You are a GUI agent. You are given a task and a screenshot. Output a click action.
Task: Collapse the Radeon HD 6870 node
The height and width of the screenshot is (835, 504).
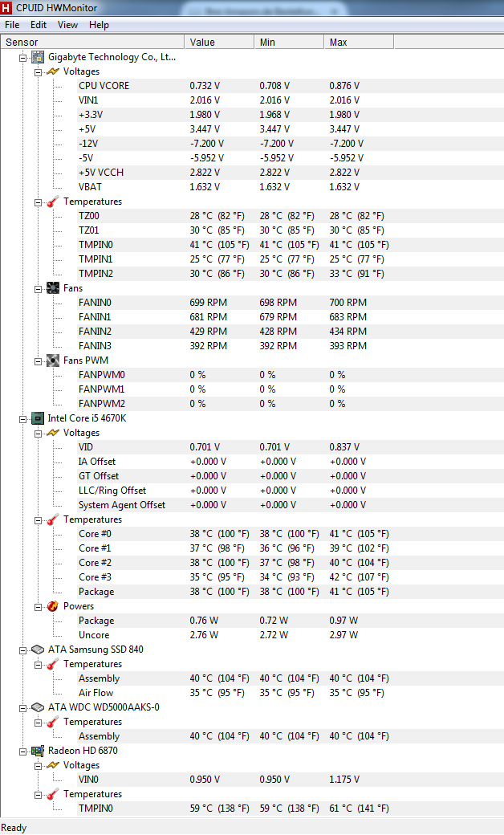pos(23,751)
